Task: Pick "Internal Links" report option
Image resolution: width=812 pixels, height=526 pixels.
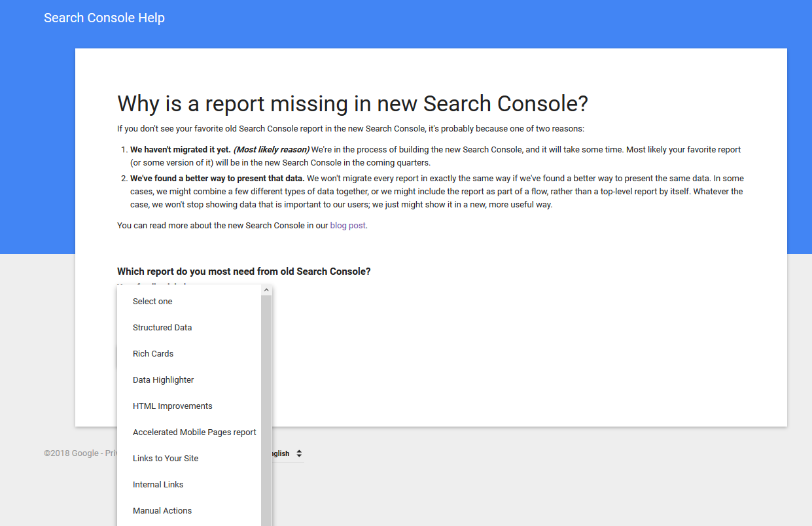Action: pyautogui.click(x=158, y=484)
